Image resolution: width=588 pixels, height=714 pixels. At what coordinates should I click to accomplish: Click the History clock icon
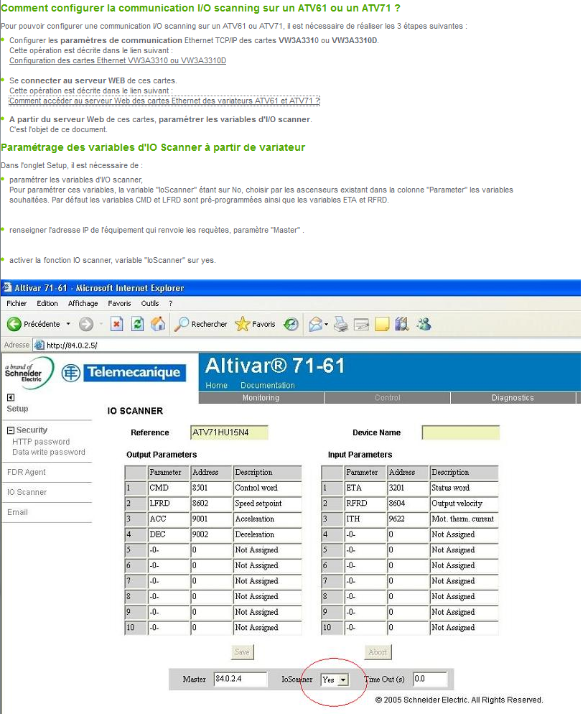coord(291,324)
